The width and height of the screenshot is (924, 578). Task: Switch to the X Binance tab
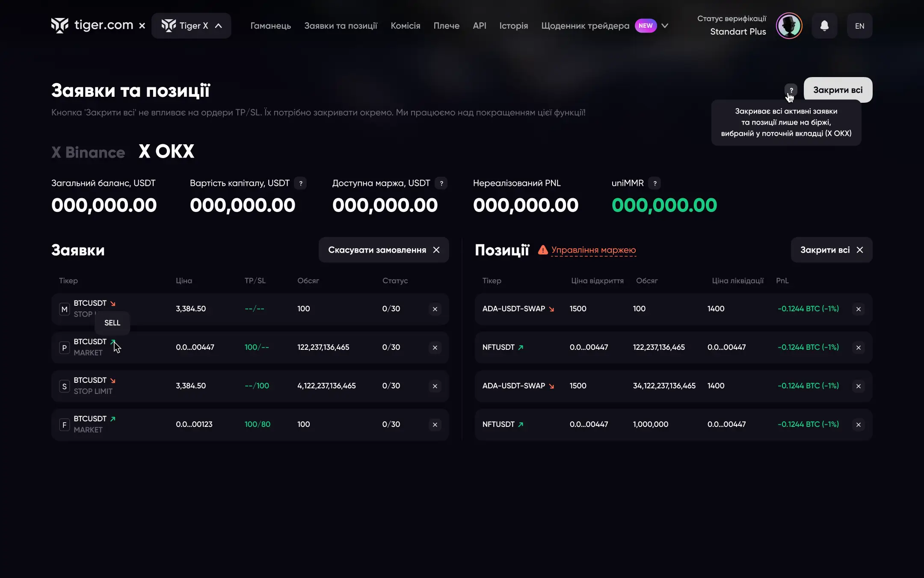click(88, 152)
